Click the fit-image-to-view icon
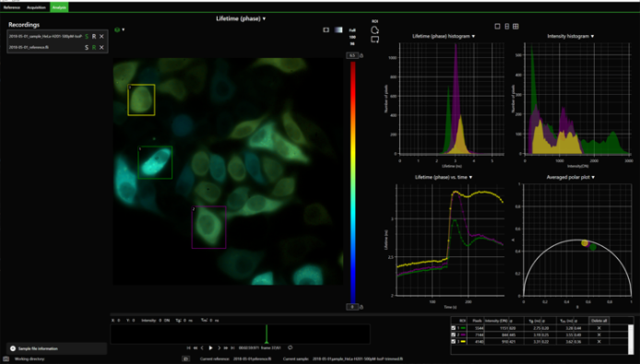 pos(326,29)
